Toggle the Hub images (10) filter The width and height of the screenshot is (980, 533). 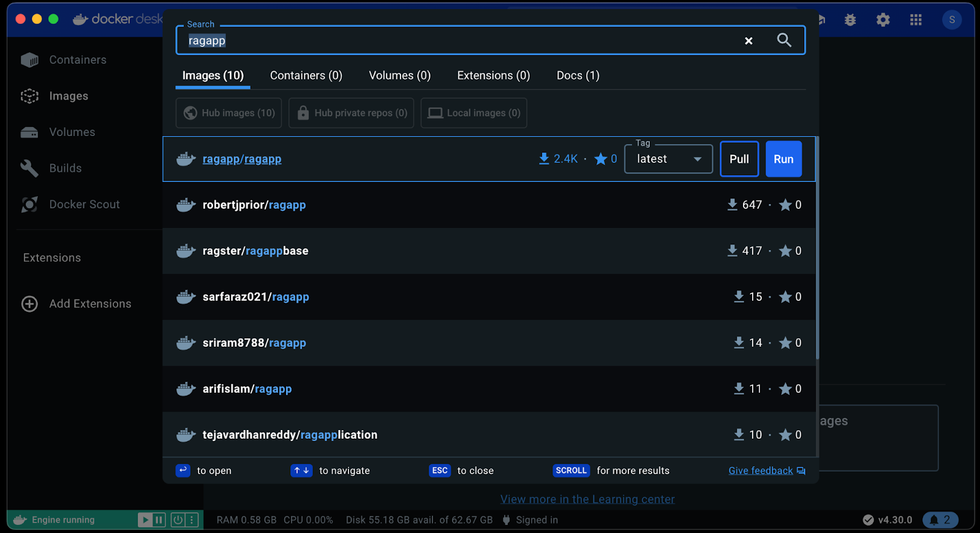pyautogui.click(x=228, y=113)
